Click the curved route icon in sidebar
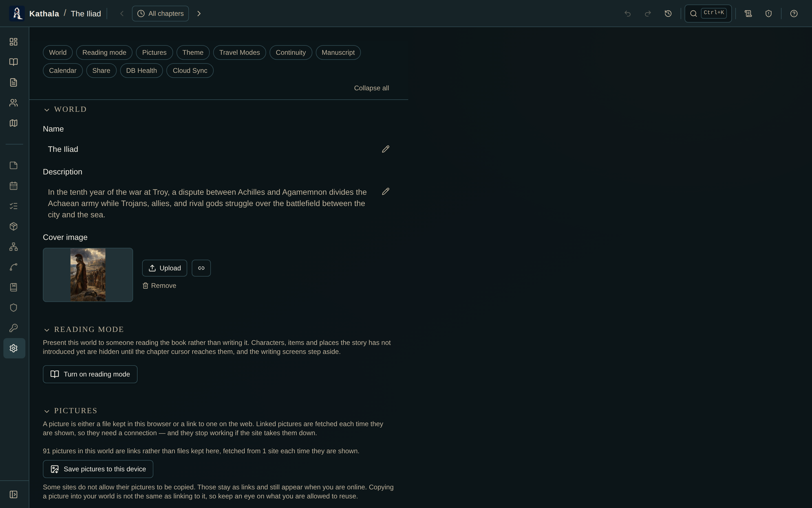 [x=14, y=267]
